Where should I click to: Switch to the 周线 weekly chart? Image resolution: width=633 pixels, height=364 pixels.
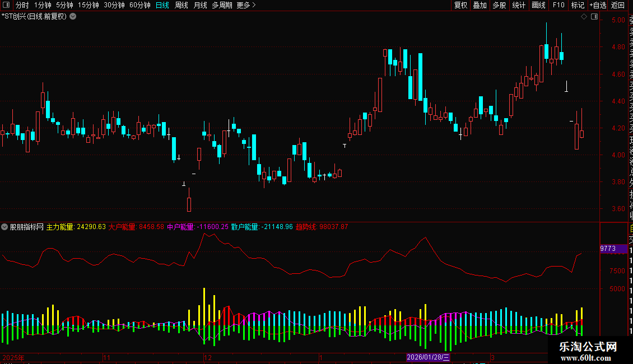[x=181, y=5]
